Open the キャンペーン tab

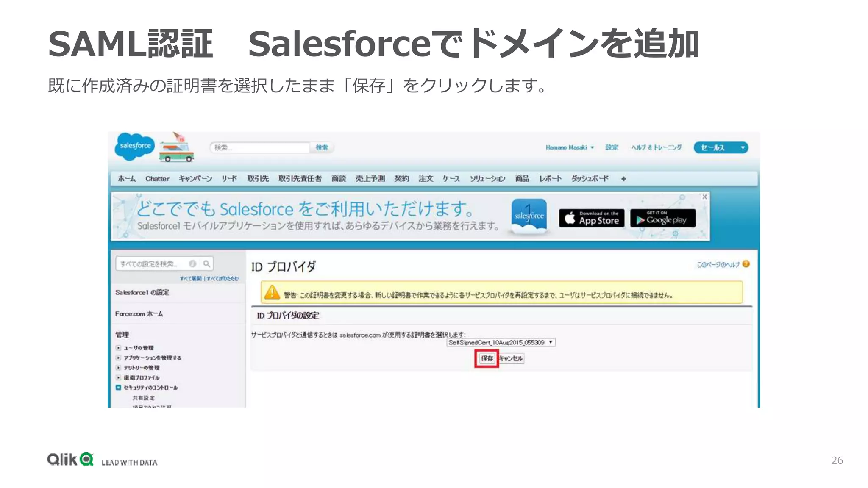coord(195,179)
